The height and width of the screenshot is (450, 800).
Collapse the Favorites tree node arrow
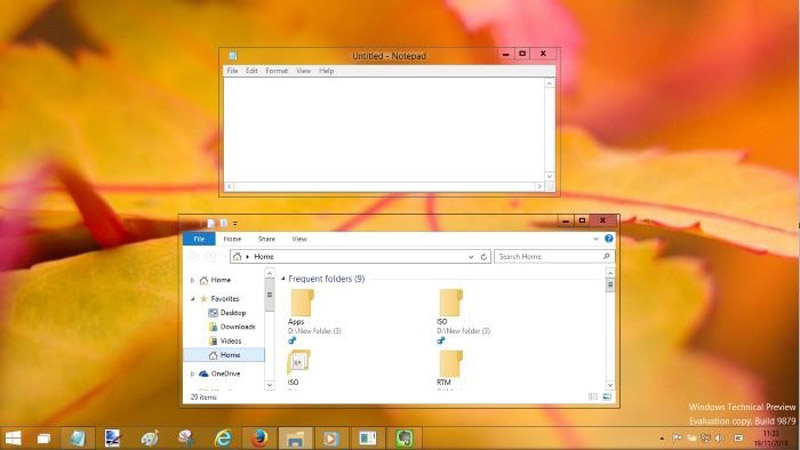(x=192, y=299)
